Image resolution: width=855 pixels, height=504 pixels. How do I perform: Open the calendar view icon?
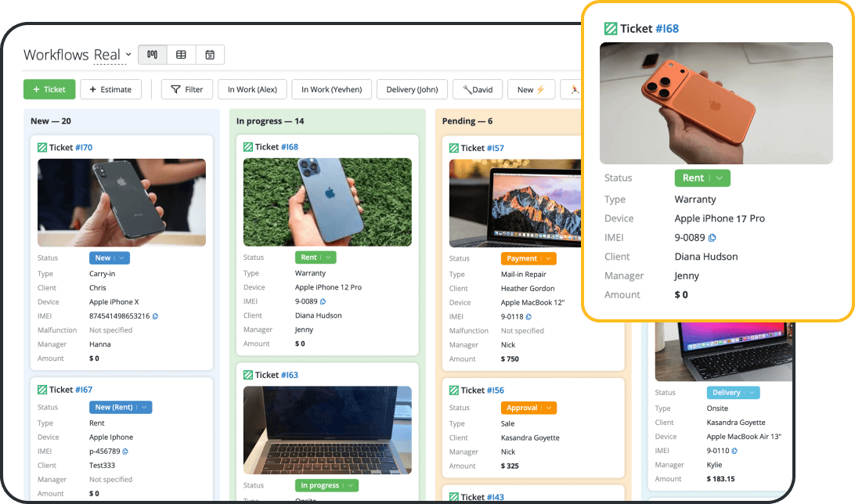(x=210, y=55)
